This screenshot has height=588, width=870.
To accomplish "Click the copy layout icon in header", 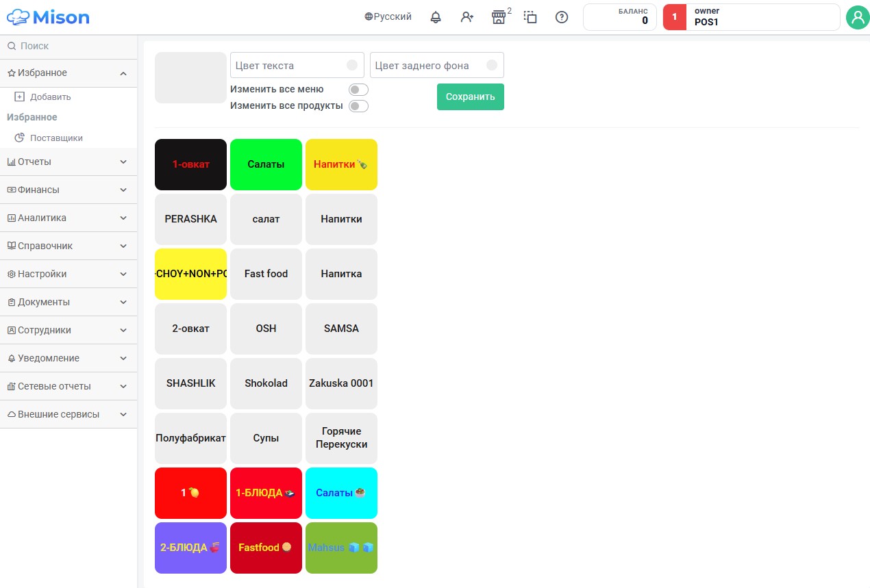I will point(530,17).
